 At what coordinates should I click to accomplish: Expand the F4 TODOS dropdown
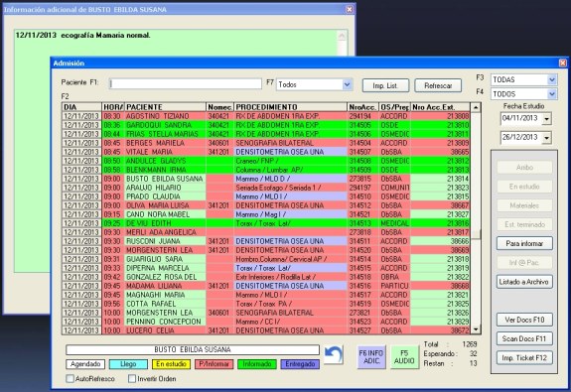[x=552, y=94]
